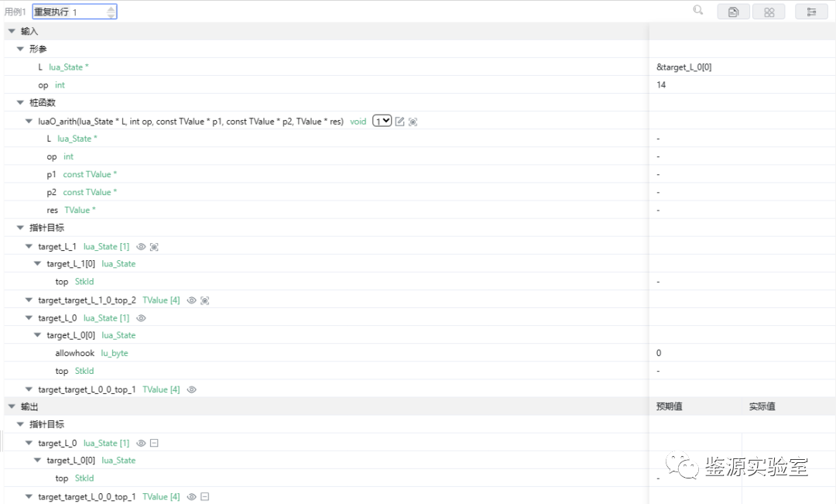Click the 用例1 test case label
836x504 pixels.
(x=15, y=12)
